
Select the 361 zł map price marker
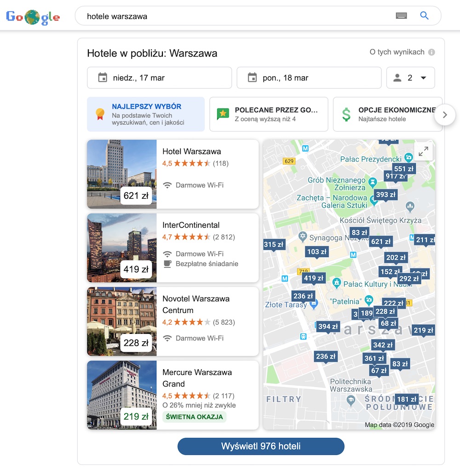pos(374,359)
